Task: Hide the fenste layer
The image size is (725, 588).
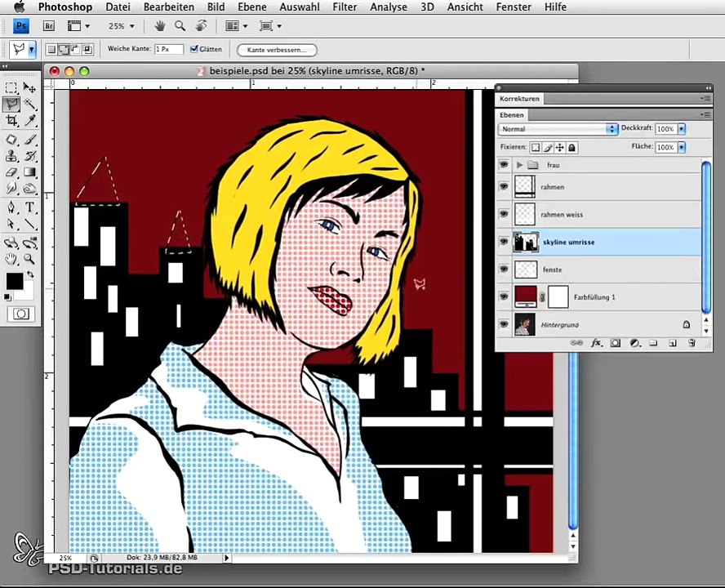Action: click(x=504, y=269)
